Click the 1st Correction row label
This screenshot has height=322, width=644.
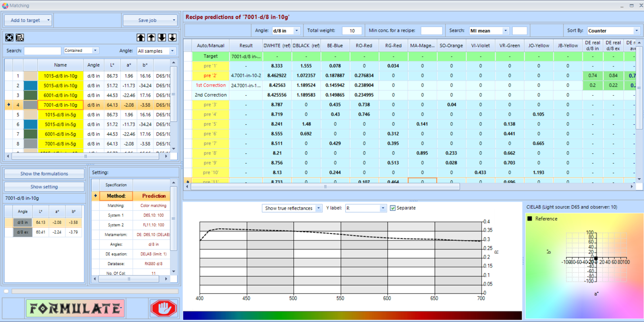click(211, 85)
